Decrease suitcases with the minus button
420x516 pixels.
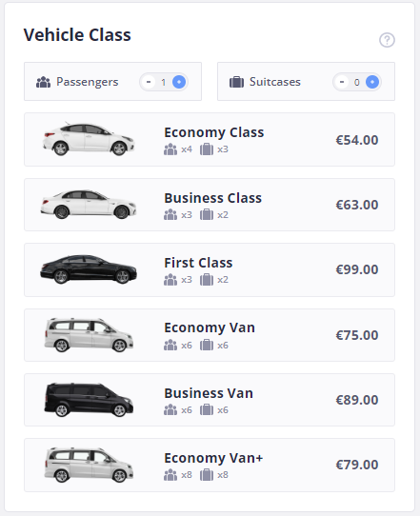coord(342,82)
